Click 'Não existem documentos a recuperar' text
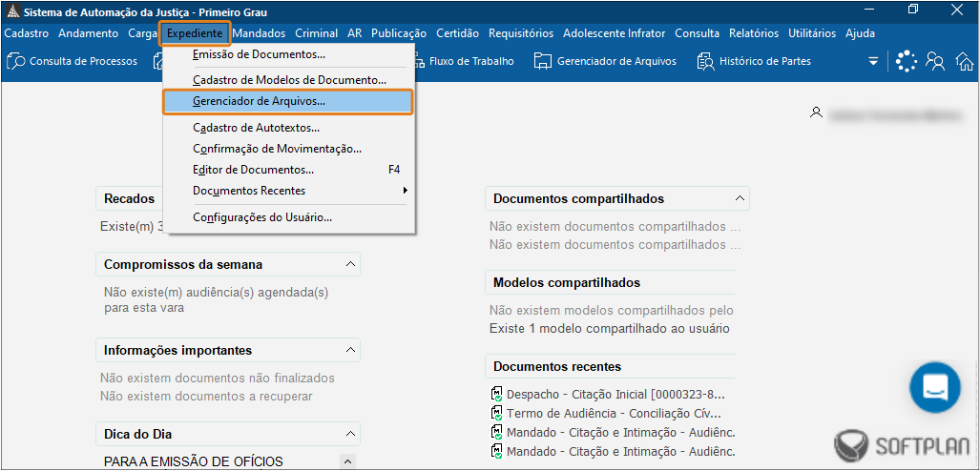This screenshot has width=980, height=471. click(206, 396)
